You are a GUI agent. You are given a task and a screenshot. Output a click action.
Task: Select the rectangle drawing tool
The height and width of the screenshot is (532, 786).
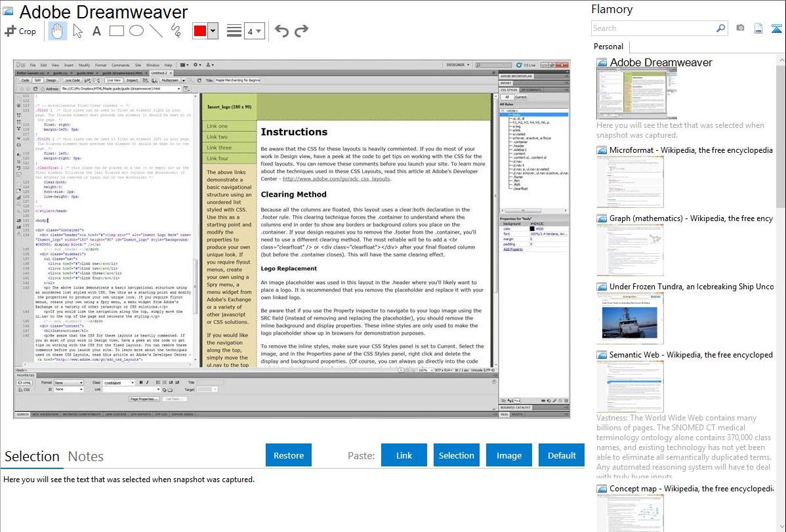point(116,31)
